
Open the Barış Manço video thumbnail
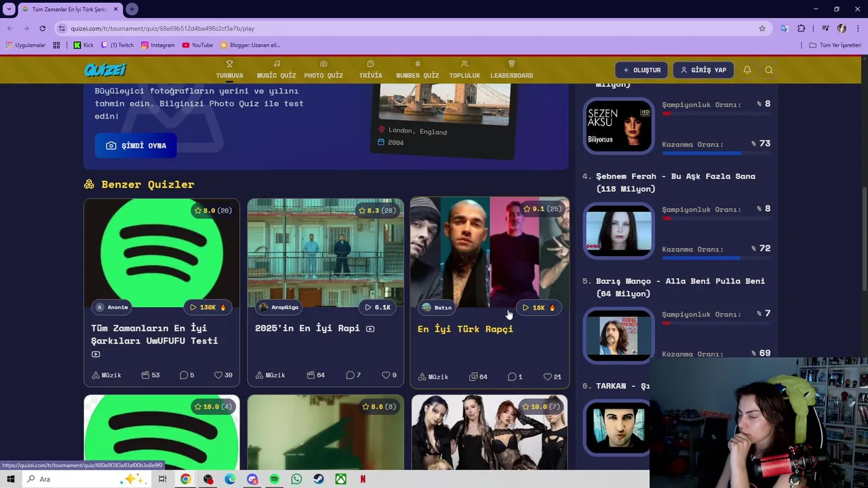point(618,336)
